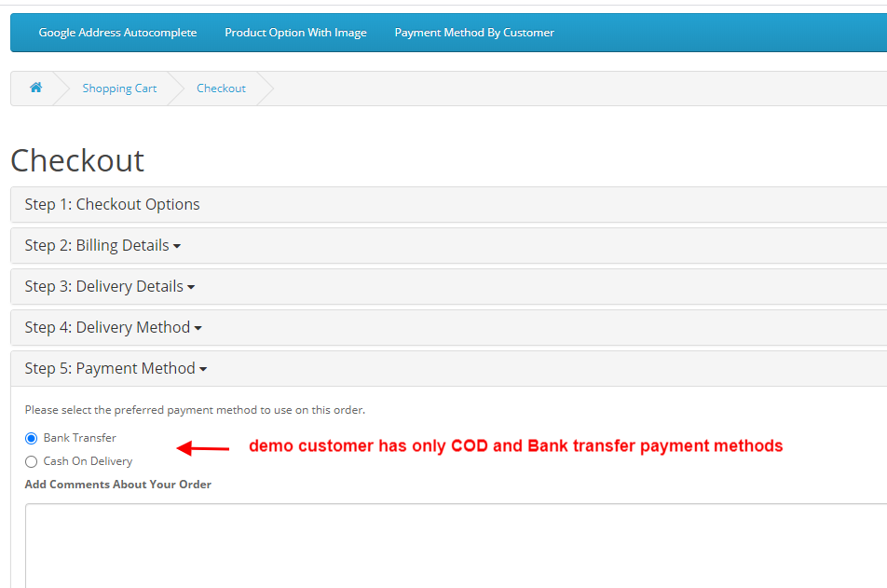Click the Checkout page heading

coord(77,160)
